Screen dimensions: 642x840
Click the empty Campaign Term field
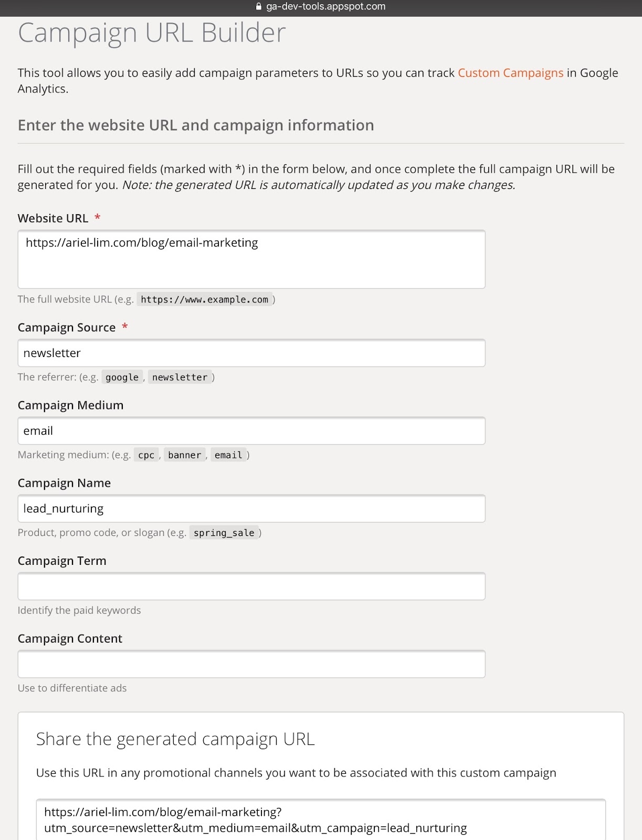(251, 586)
